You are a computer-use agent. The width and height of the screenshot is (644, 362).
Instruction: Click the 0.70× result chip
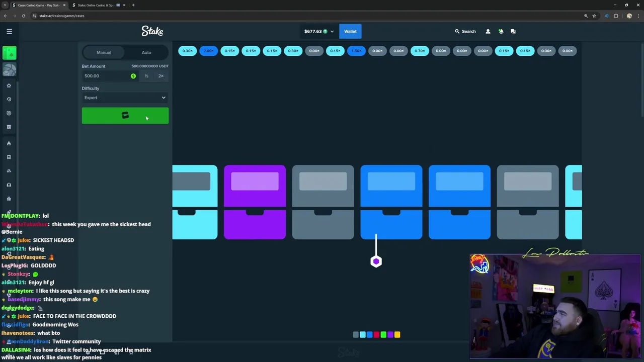(x=420, y=51)
